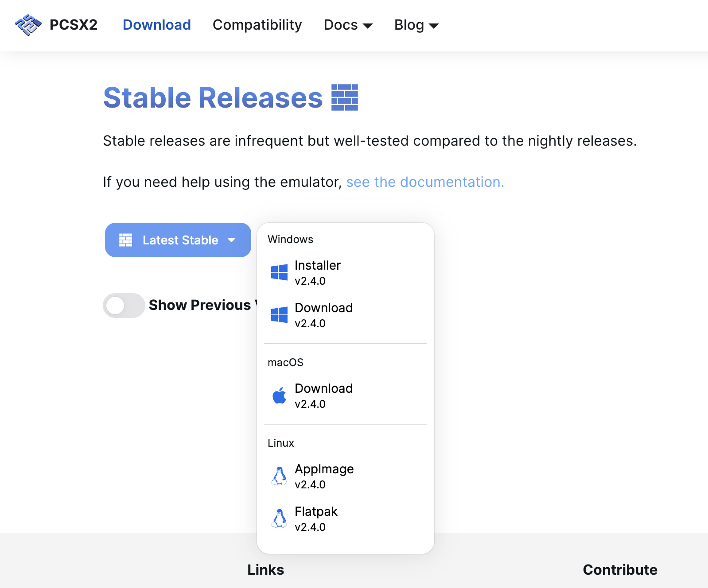
Task: Open the Compatibility nav item
Action: [257, 25]
